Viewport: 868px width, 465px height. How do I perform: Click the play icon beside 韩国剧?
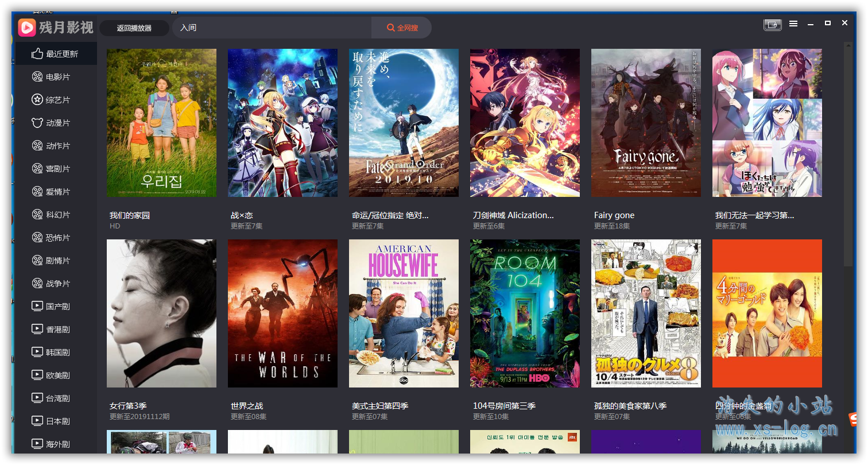pos(37,352)
